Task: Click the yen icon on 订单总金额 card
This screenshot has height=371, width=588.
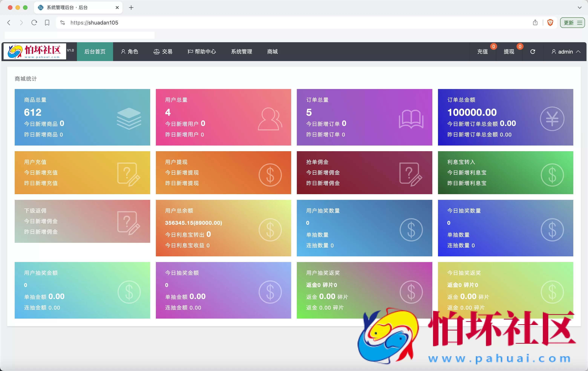Action: [552, 119]
